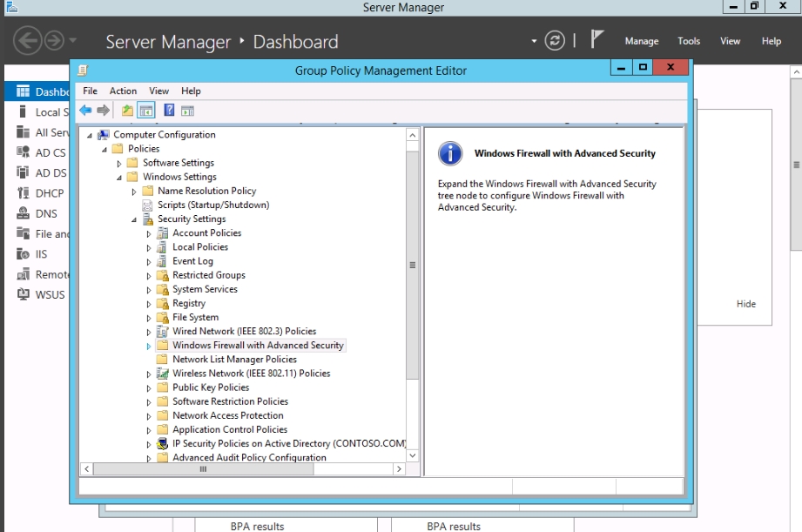Open Server Manager Manage menu

click(642, 41)
